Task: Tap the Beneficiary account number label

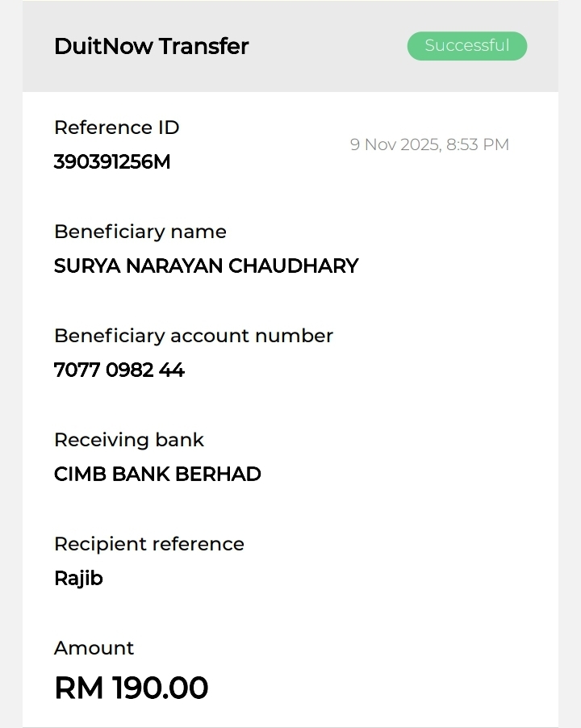Action: click(193, 336)
